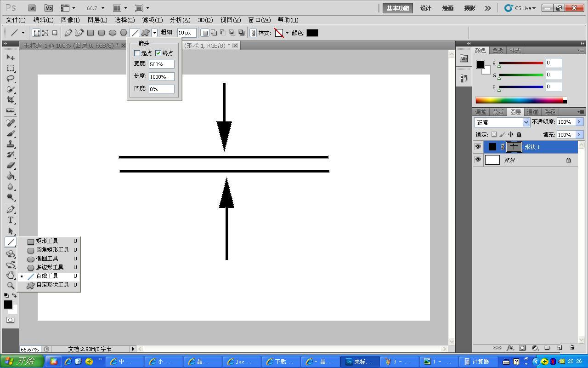Select the Path Selection tool
The width and height of the screenshot is (588, 368).
[x=11, y=231]
